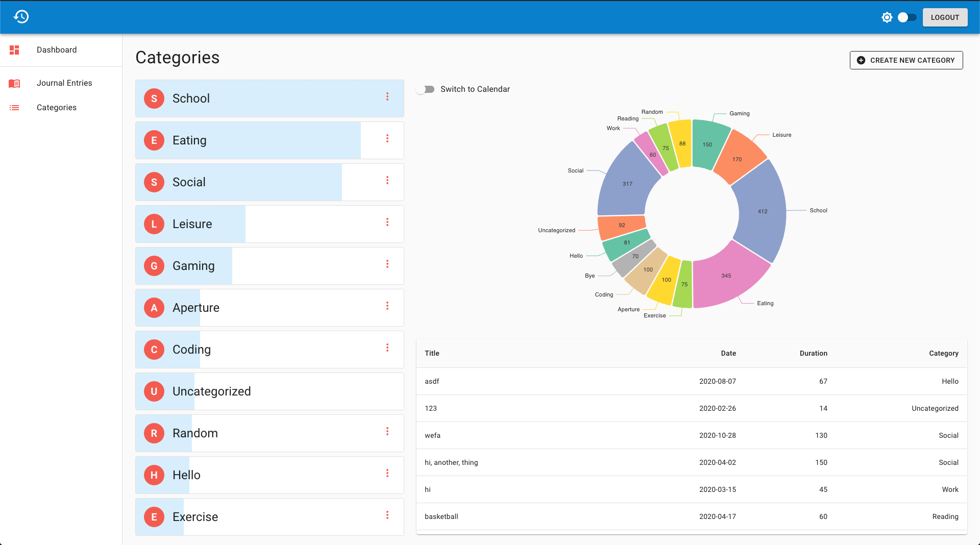Click the pink Eating slice in donut chart
Viewport: 980px width, 545px height.
click(x=727, y=277)
